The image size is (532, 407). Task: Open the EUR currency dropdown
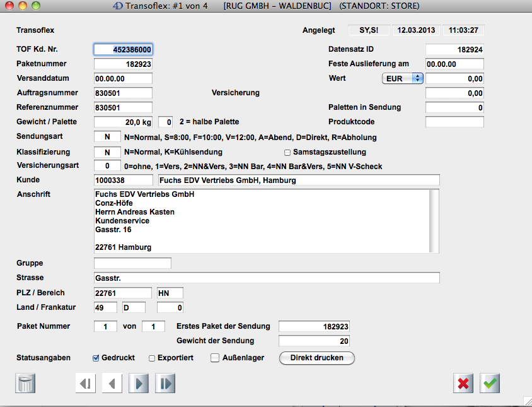[x=403, y=78]
